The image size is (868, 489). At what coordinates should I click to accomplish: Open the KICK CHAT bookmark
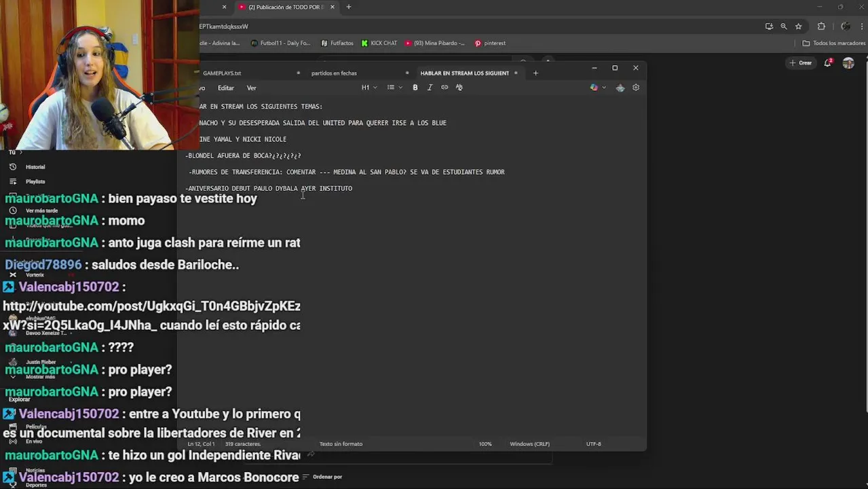click(x=379, y=43)
